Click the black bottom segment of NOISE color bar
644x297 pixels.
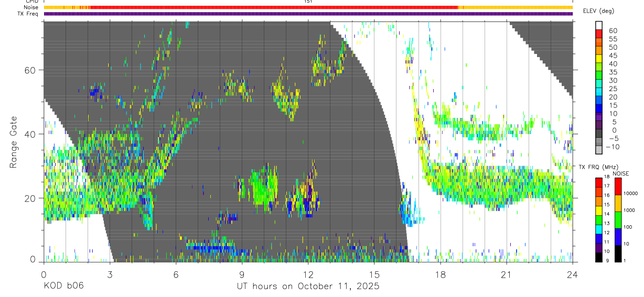[x=618, y=254]
